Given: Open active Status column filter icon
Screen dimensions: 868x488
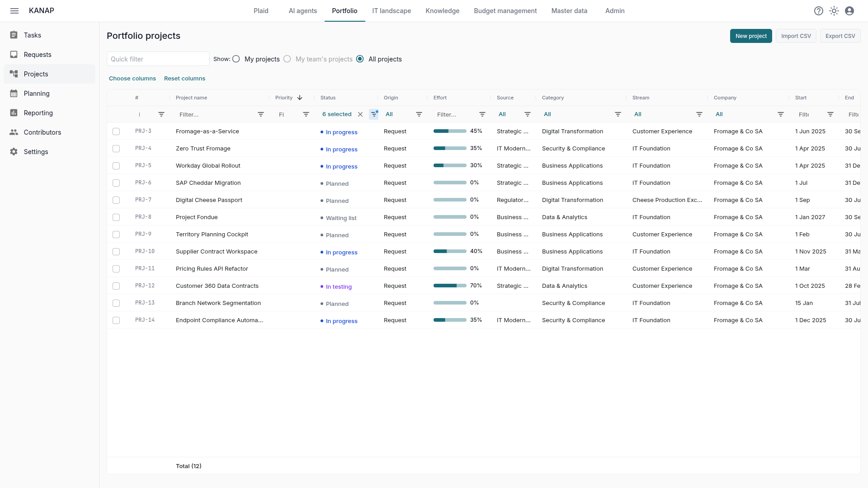Looking at the screenshot, I should coord(374,114).
